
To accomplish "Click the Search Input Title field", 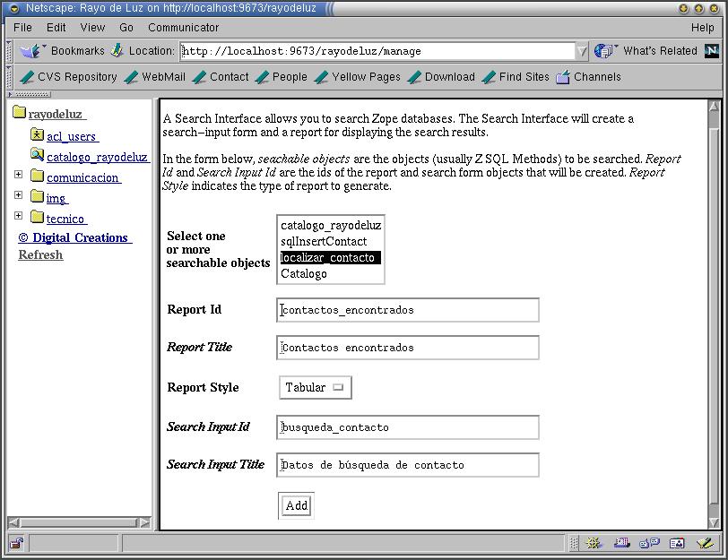I will 408,465.
